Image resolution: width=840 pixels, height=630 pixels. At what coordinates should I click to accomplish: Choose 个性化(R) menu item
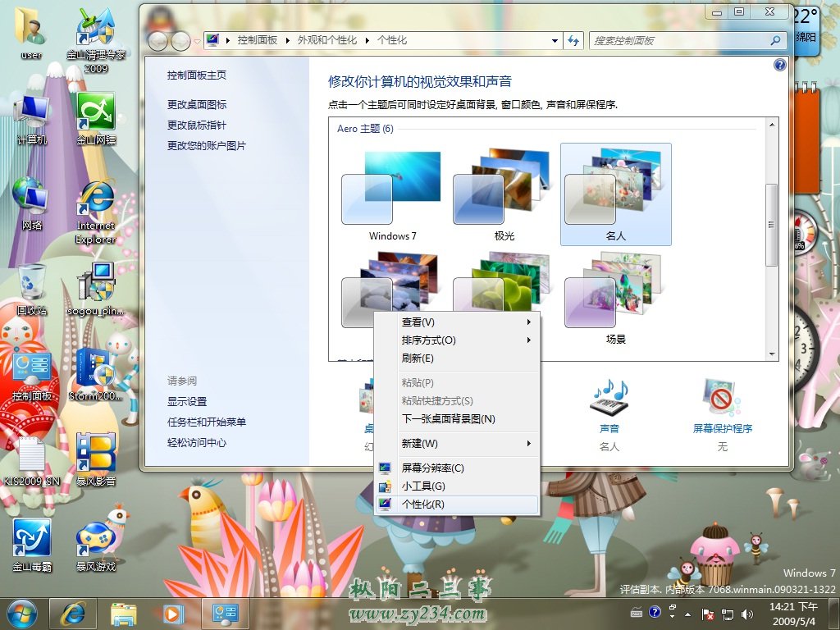457,504
